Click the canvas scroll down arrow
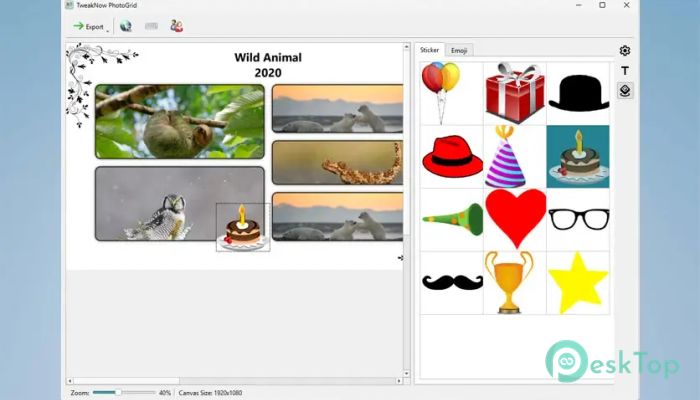 click(406, 374)
